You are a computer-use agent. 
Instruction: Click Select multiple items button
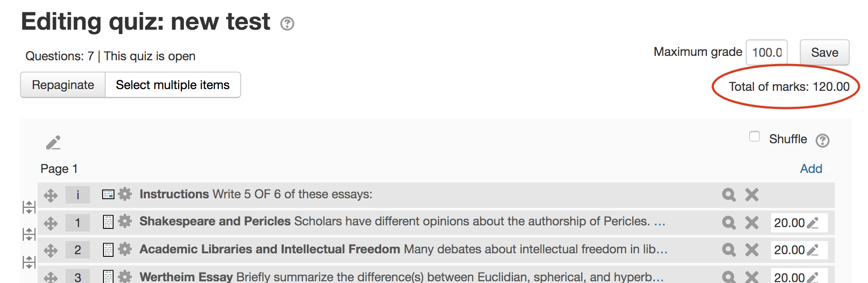tap(173, 85)
